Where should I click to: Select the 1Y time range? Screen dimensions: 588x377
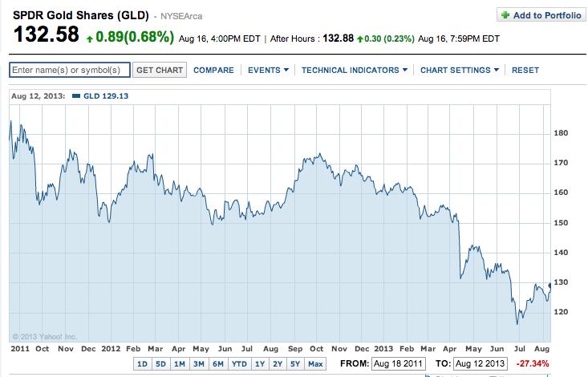tap(260, 364)
